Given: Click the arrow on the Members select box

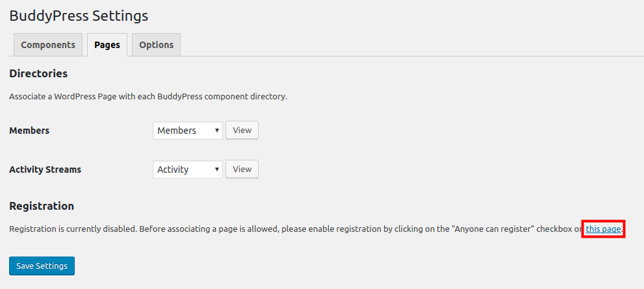Looking at the screenshot, I should (216, 131).
